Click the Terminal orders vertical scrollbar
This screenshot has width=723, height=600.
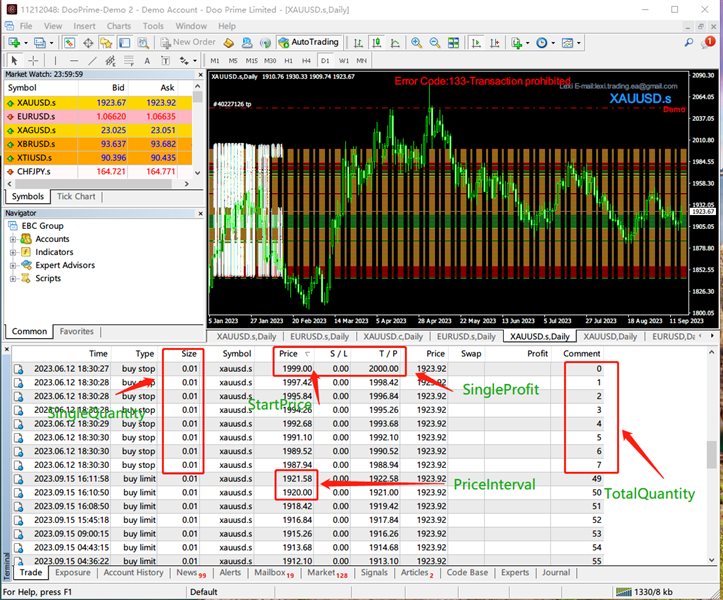711,457
